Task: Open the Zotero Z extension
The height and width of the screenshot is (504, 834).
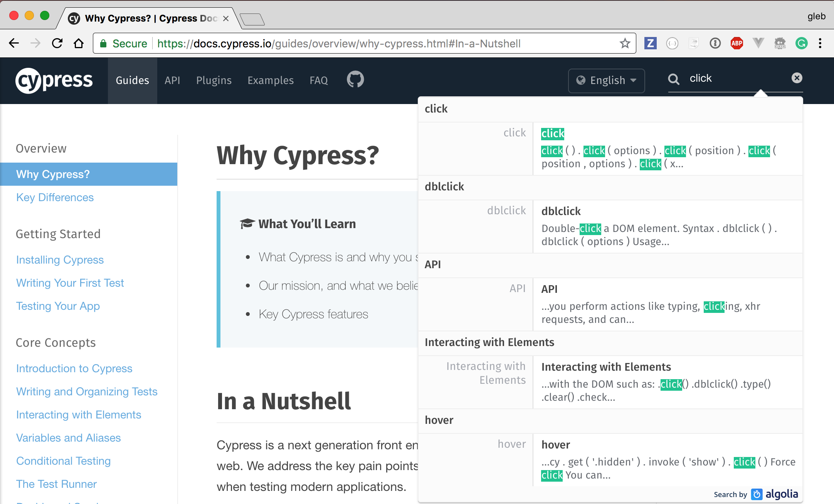Action: pyautogui.click(x=650, y=43)
